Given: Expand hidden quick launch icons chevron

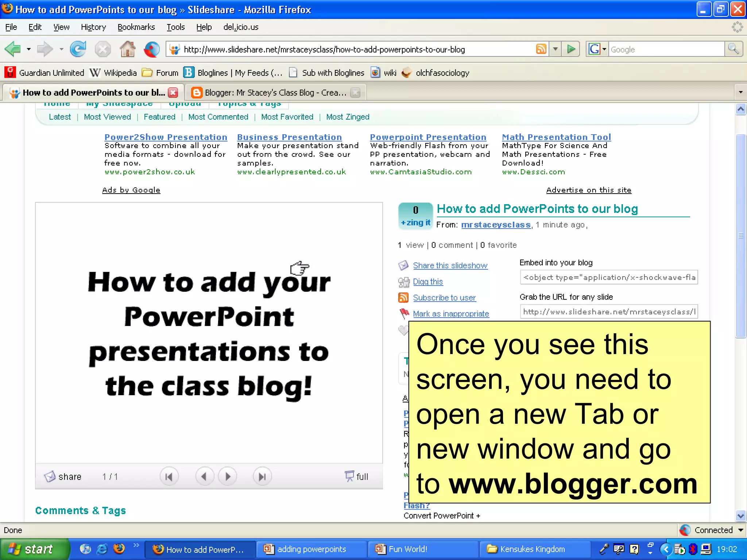Looking at the screenshot, I should pos(136,545).
